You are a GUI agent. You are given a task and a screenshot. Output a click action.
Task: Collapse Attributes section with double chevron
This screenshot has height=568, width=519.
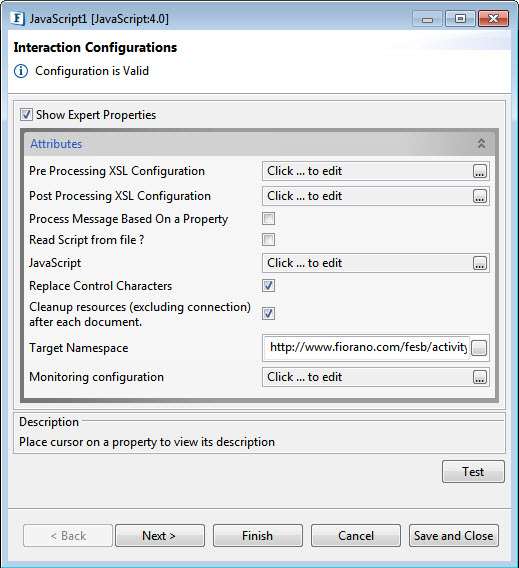481,143
